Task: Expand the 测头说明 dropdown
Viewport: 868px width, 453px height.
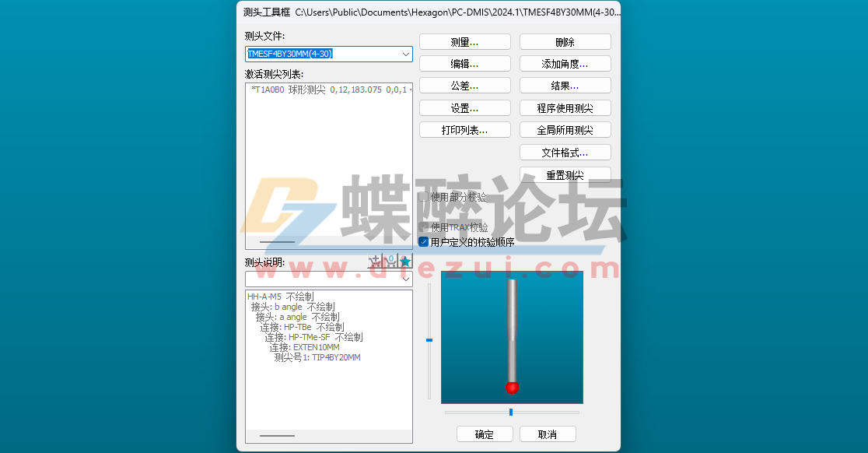Action: 405,278
